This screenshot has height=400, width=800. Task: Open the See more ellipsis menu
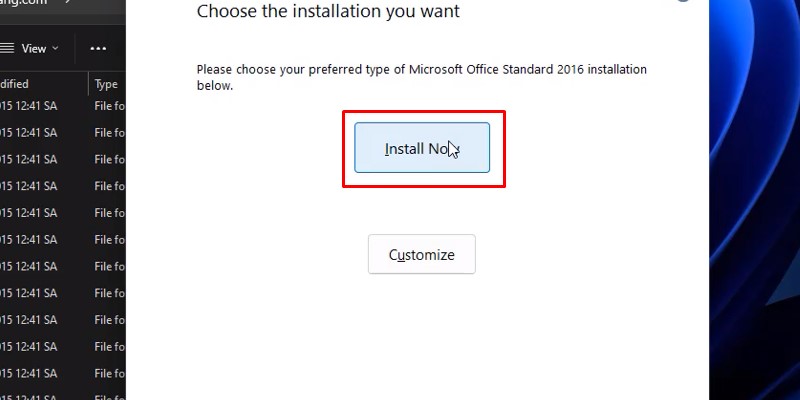(98, 48)
